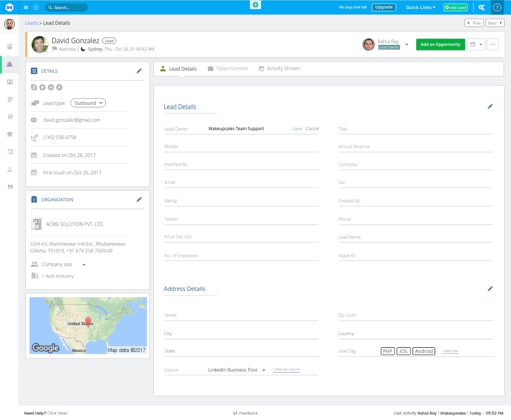Open the help question mark icon
Image resolution: width=511 pixels, height=420 pixels.
click(x=497, y=7)
